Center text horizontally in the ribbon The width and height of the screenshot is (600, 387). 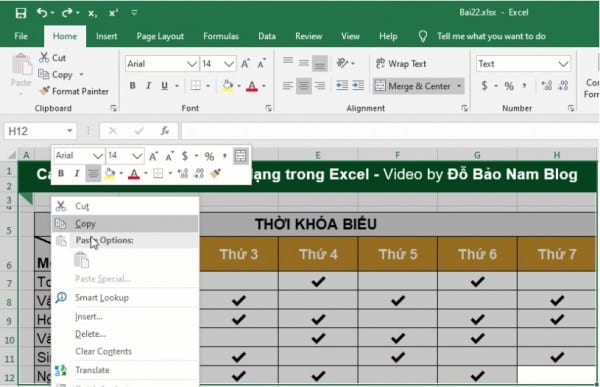point(304,85)
